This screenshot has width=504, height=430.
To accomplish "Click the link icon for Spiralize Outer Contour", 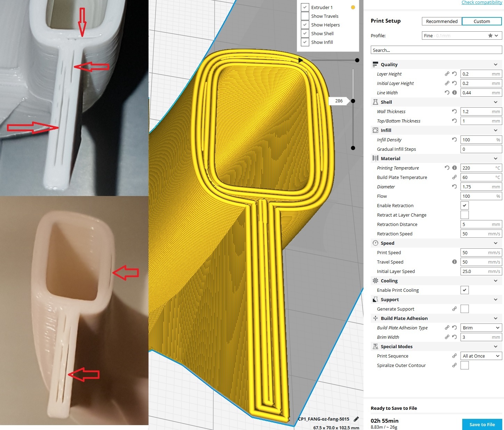I will [454, 365].
